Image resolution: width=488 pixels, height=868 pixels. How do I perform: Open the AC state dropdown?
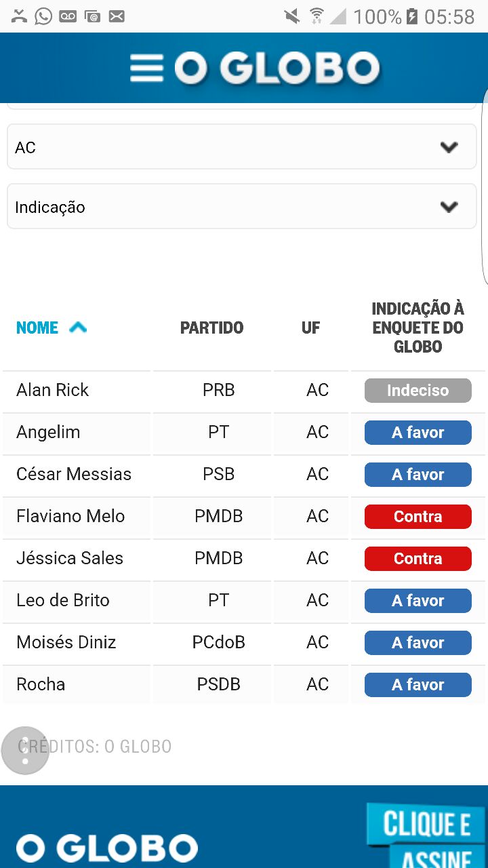click(241, 147)
